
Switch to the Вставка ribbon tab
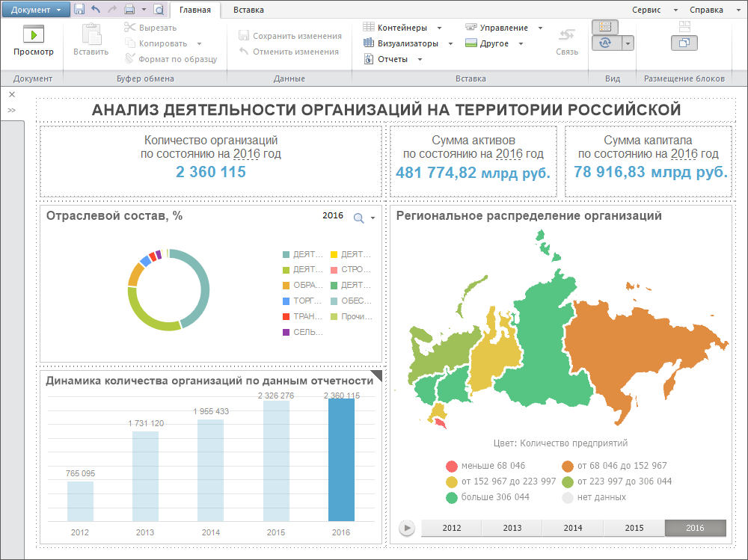[x=248, y=10]
